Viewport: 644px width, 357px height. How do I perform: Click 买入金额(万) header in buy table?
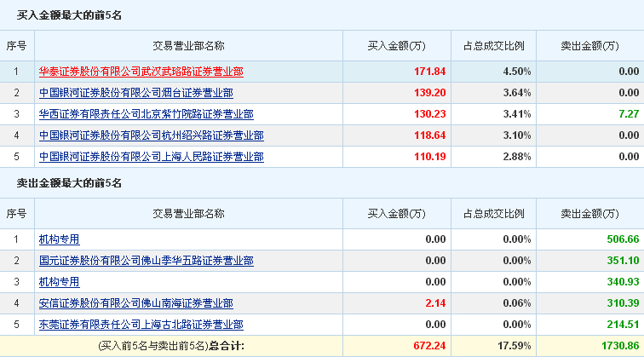coord(397,46)
